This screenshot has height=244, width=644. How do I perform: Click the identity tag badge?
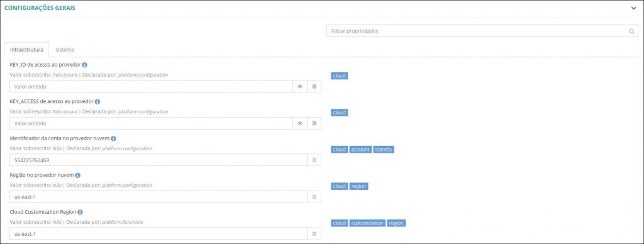(384, 150)
